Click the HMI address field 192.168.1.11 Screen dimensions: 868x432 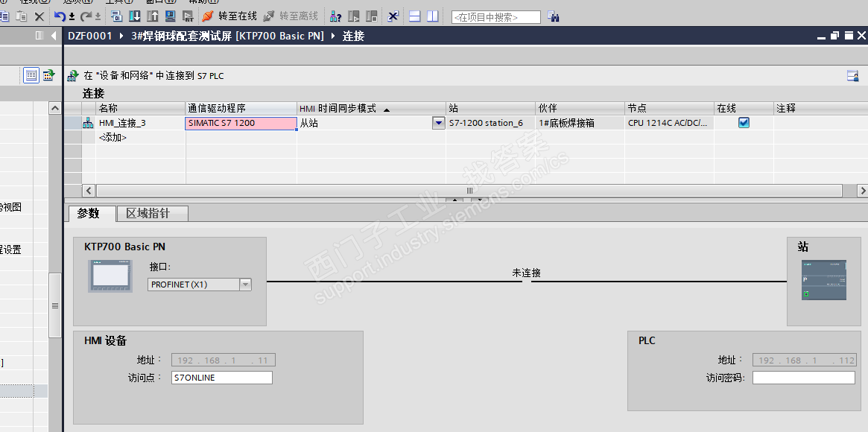[x=224, y=360]
